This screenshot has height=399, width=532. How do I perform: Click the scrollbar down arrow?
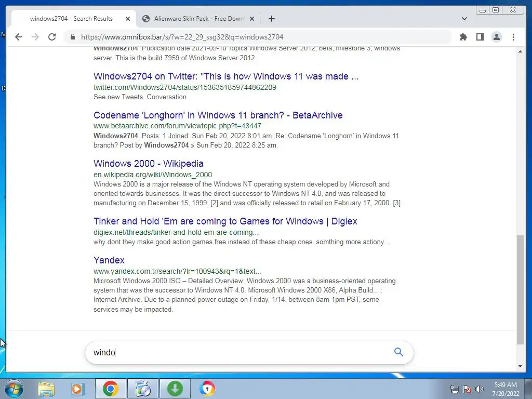(520, 366)
